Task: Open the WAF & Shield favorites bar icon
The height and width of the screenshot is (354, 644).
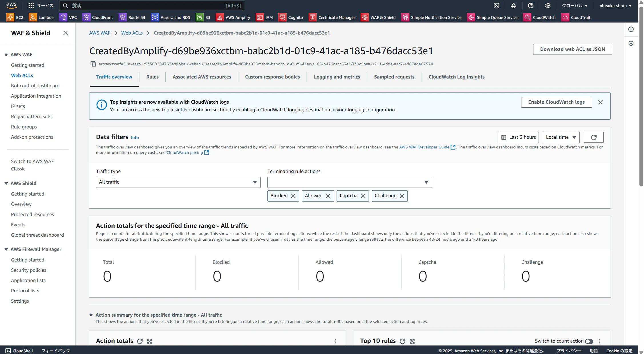Action: click(365, 17)
